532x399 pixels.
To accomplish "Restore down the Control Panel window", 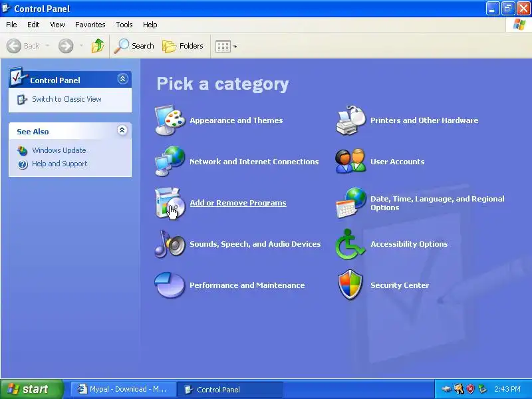I will coord(508,9).
